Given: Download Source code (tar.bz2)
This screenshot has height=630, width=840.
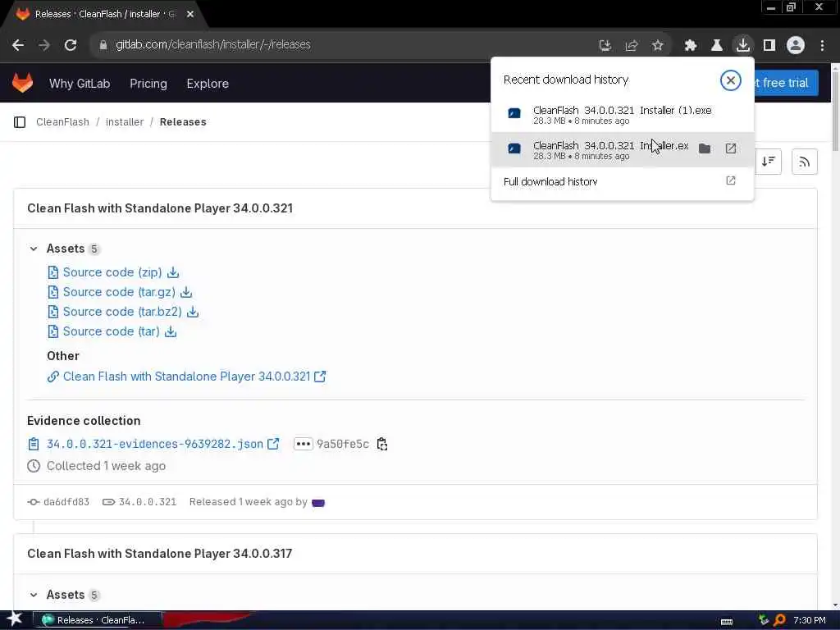Looking at the screenshot, I should (123, 312).
